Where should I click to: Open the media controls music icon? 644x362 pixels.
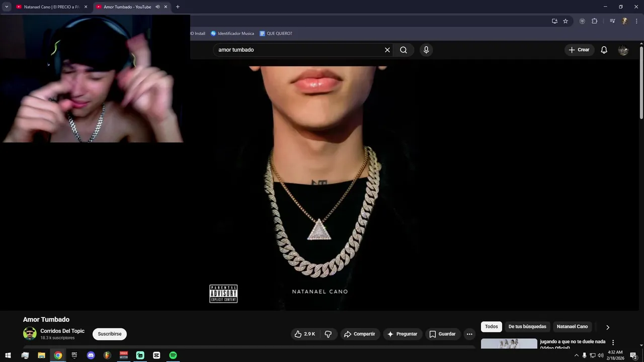point(612,21)
